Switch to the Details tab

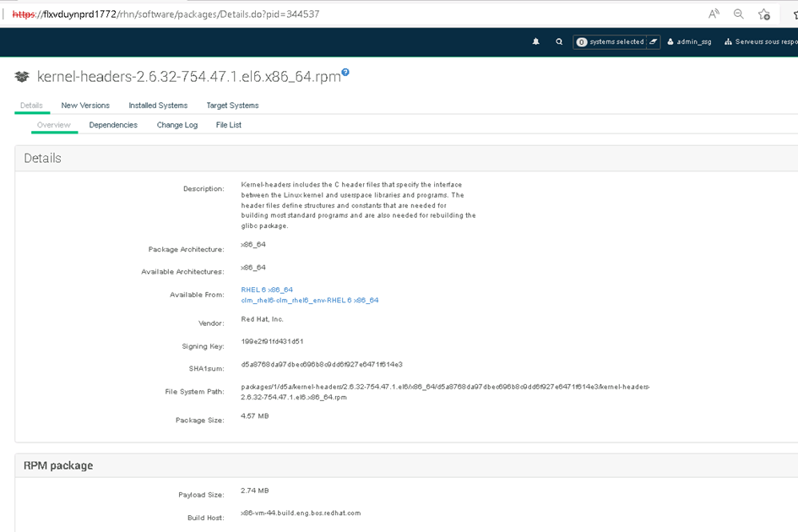[x=31, y=106]
